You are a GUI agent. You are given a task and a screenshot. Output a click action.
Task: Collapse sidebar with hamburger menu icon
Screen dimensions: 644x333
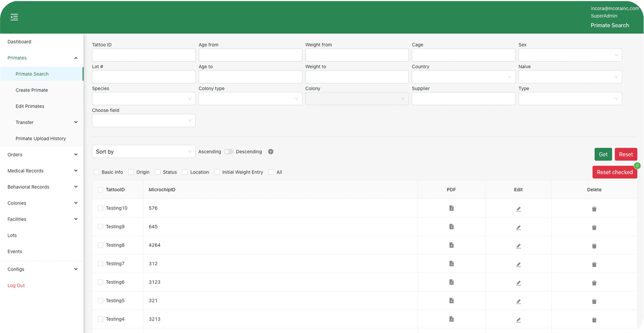coord(14,17)
